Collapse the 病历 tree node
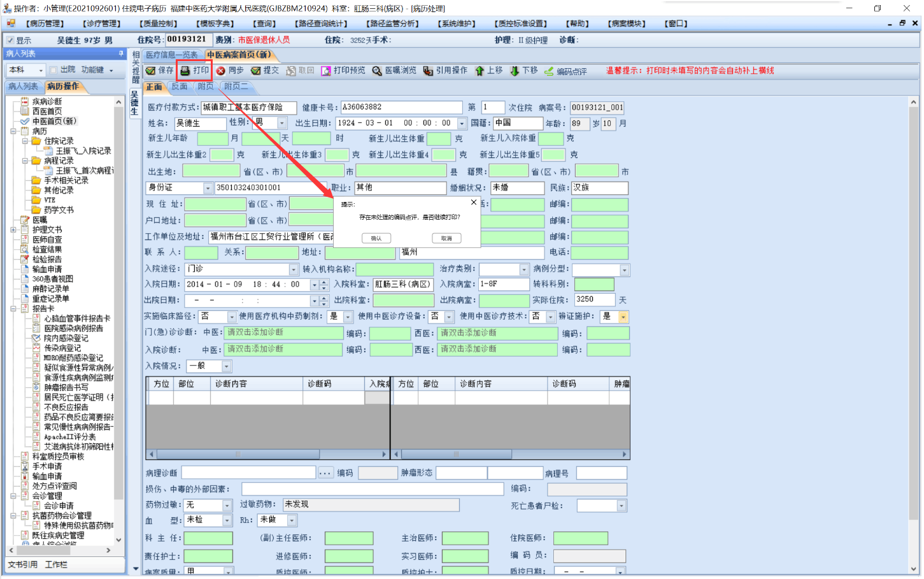 (x=13, y=131)
